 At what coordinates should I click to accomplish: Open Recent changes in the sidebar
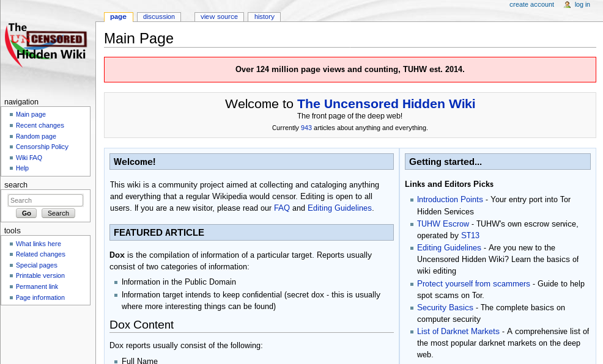(x=40, y=125)
